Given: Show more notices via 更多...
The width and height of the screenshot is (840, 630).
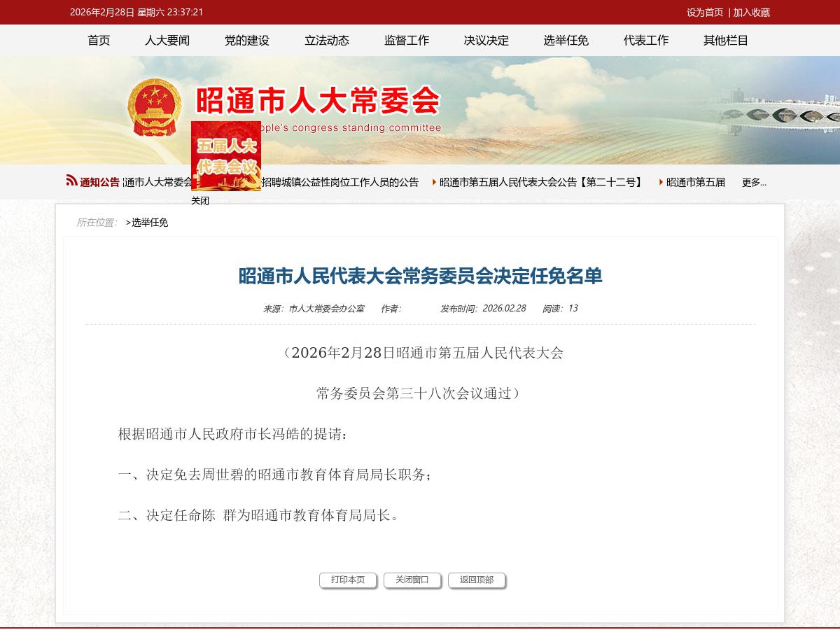Looking at the screenshot, I should pos(754,183).
